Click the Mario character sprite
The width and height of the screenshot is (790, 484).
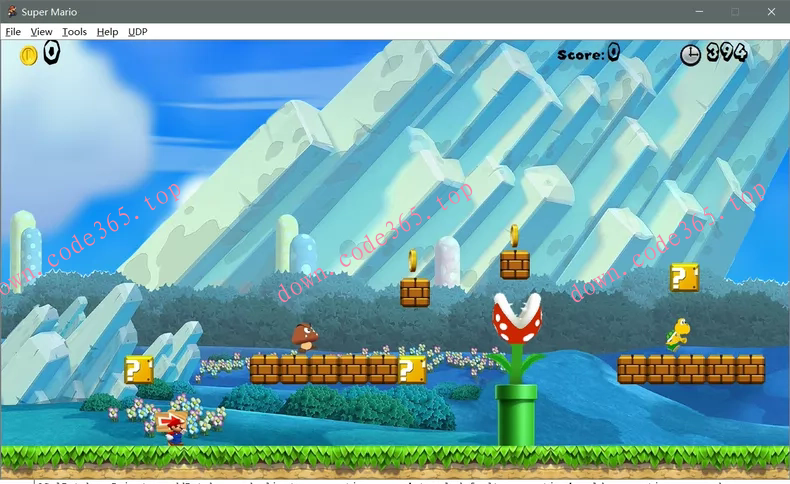click(175, 433)
